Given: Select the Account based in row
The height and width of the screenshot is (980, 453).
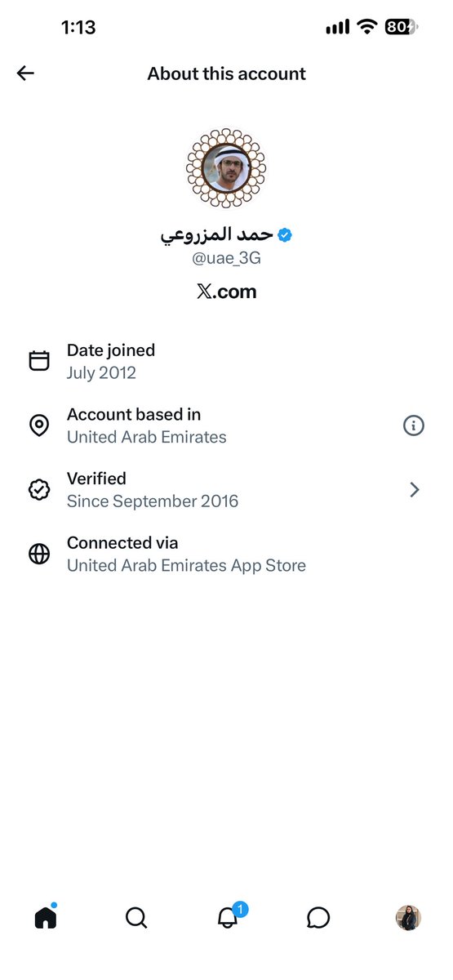Looking at the screenshot, I should coord(226,425).
